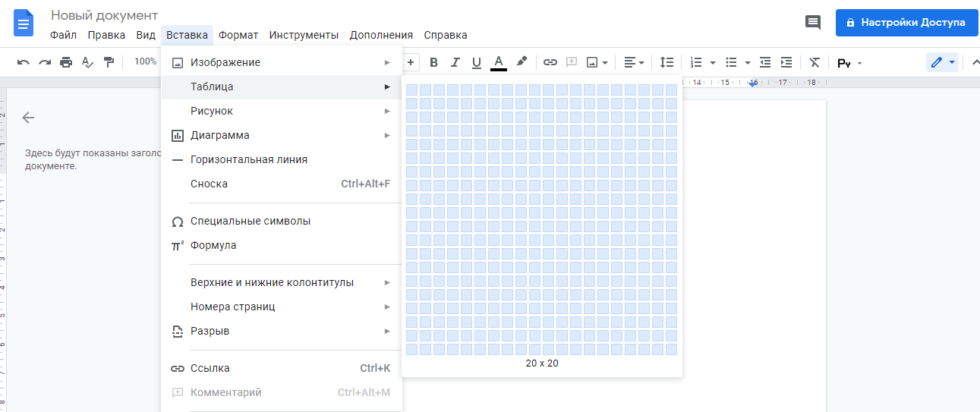The width and height of the screenshot is (980, 412).
Task: Open comment history speech bubble icon
Action: coord(813,23)
